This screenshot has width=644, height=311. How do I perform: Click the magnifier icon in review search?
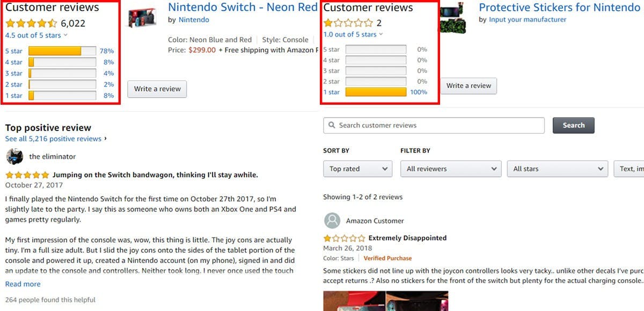click(x=331, y=125)
